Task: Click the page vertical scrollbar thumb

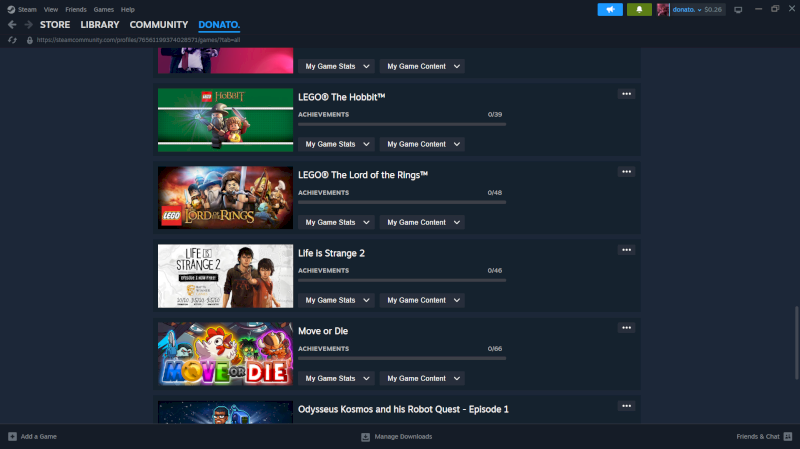Action: click(x=796, y=343)
